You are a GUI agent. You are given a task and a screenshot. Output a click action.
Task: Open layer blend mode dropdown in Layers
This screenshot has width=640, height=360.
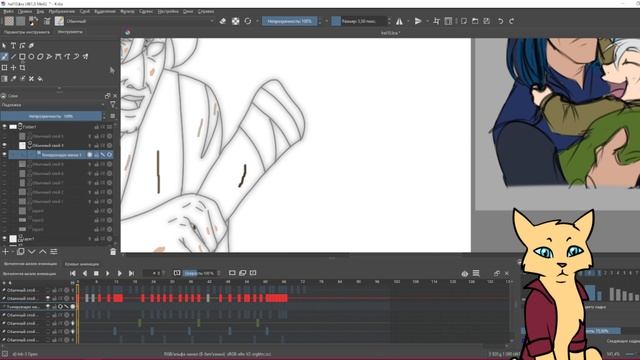pos(52,105)
